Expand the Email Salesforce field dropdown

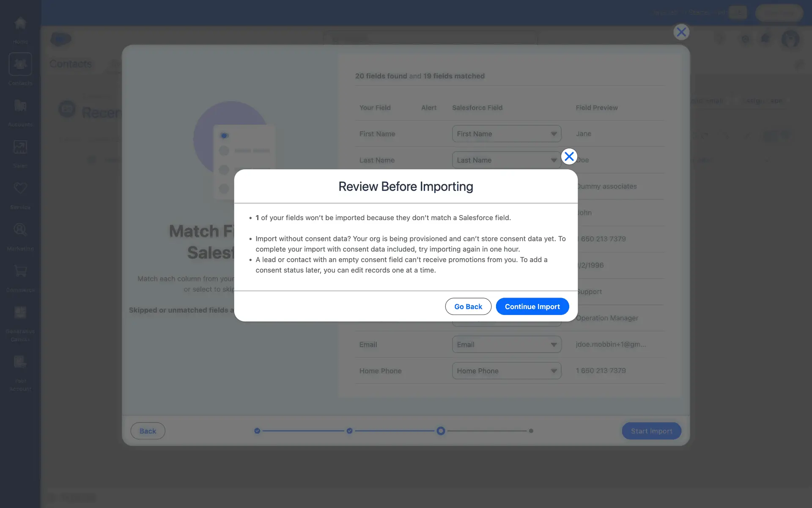point(506,345)
